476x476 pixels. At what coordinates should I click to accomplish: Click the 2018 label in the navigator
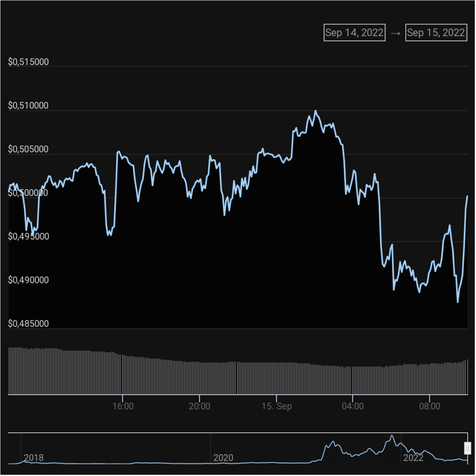[33, 458]
